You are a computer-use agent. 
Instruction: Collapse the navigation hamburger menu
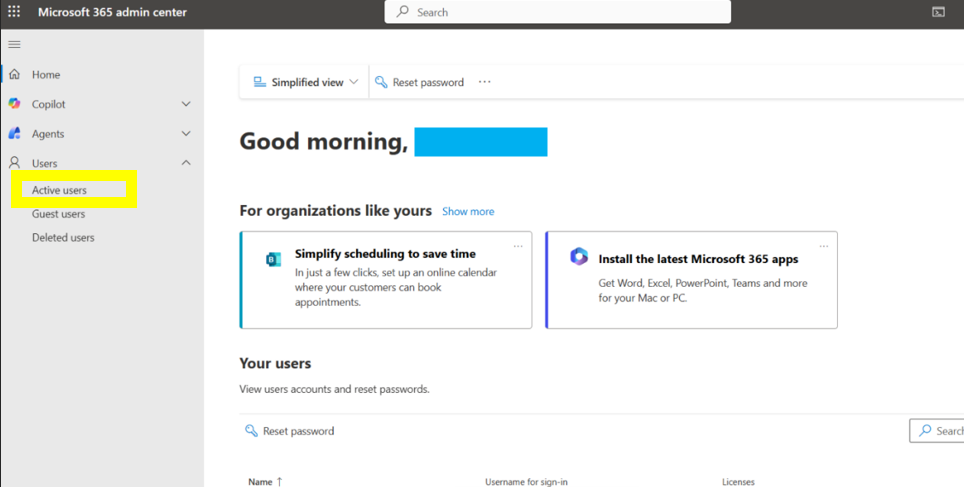14,45
